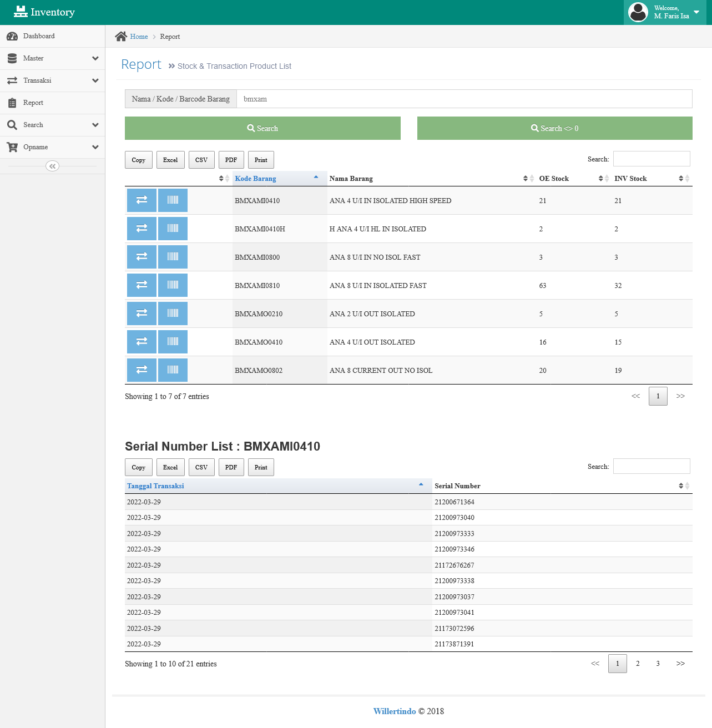Open transactions for BMXAMI0410H row
Image resolution: width=712 pixels, height=728 pixels.
click(142, 229)
